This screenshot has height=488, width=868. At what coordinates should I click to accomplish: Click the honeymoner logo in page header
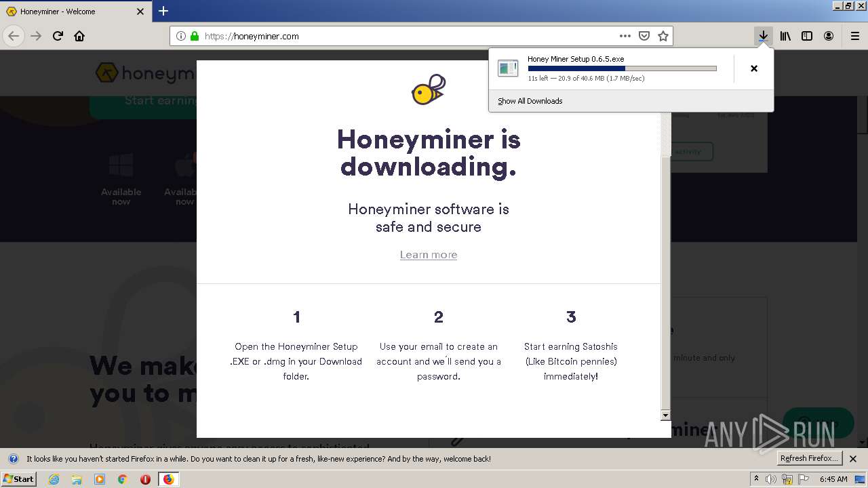144,73
